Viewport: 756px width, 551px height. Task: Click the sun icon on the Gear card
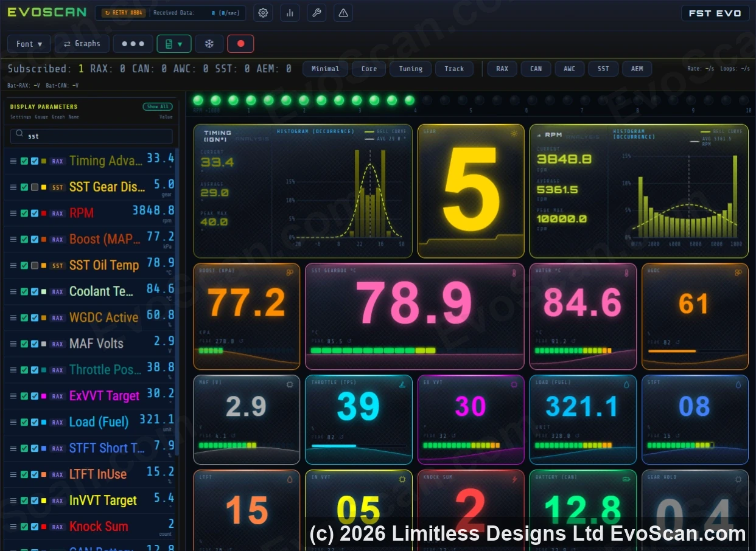pos(514,133)
